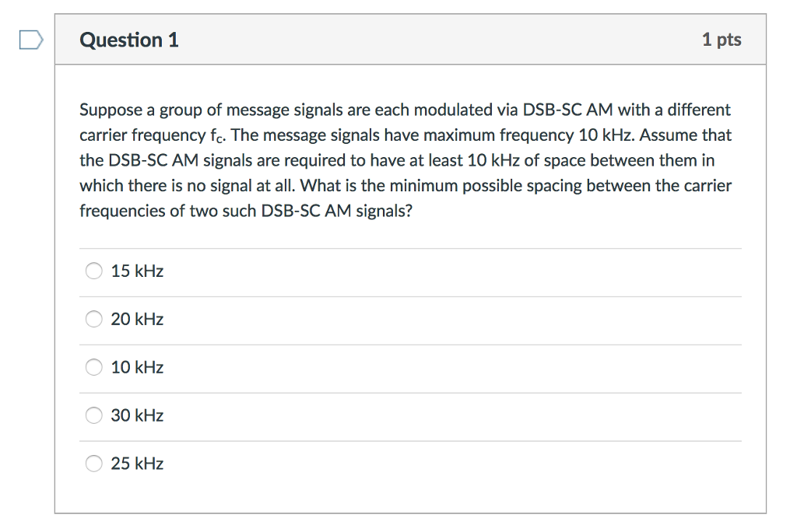Viewport: 797px width, 532px height.
Task: Select the 10 kHz answer choice
Action: point(93,367)
